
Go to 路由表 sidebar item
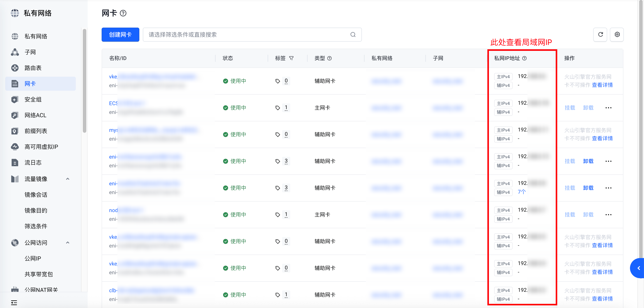pos(33,68)
